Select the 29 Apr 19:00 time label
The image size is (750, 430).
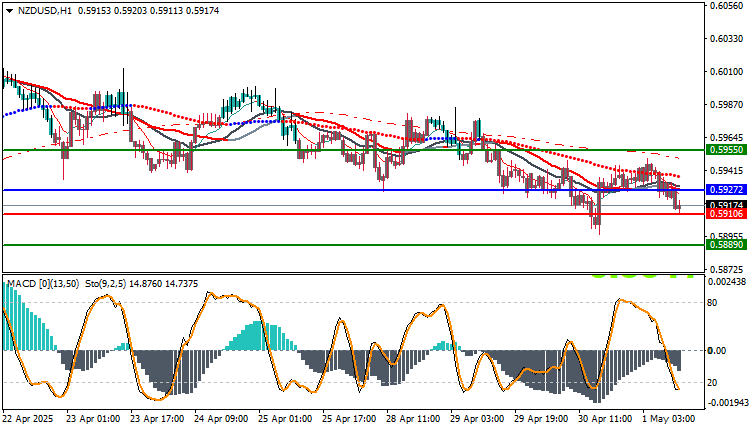pos(541,419)
